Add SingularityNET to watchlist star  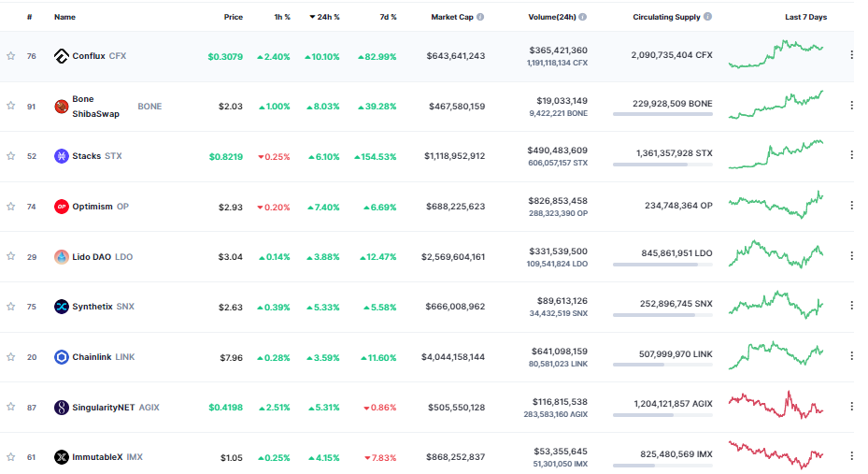pos(10,407)
